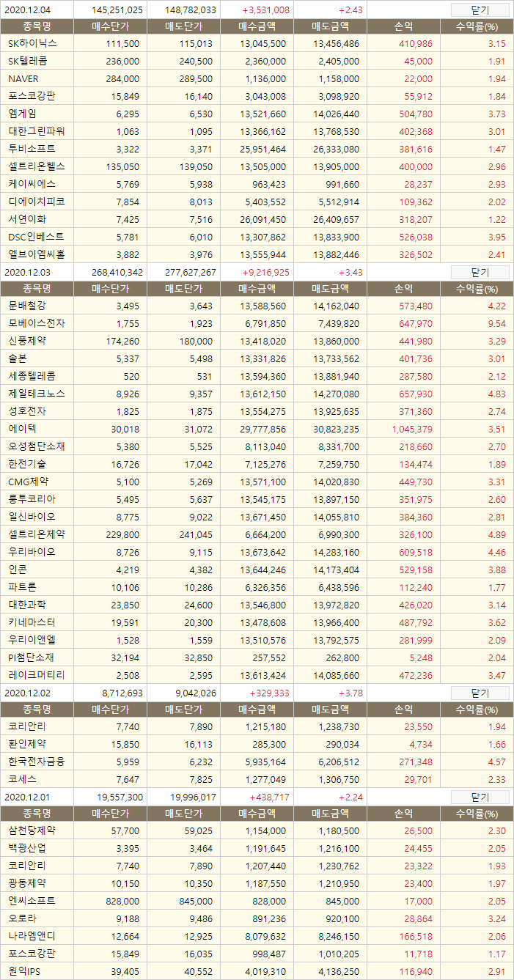Viewport: 514px width, 980px height.
Task: Click 대한과학 stock name
Action: tap(27, 605)
